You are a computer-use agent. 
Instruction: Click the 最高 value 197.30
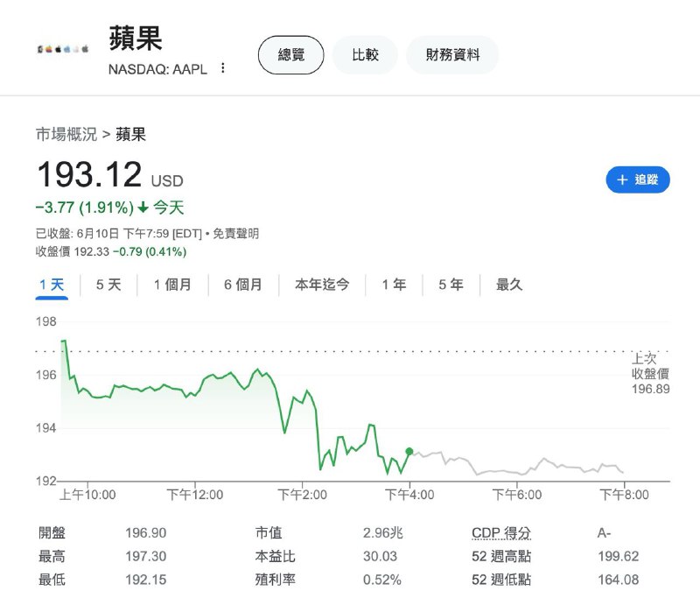145,557
